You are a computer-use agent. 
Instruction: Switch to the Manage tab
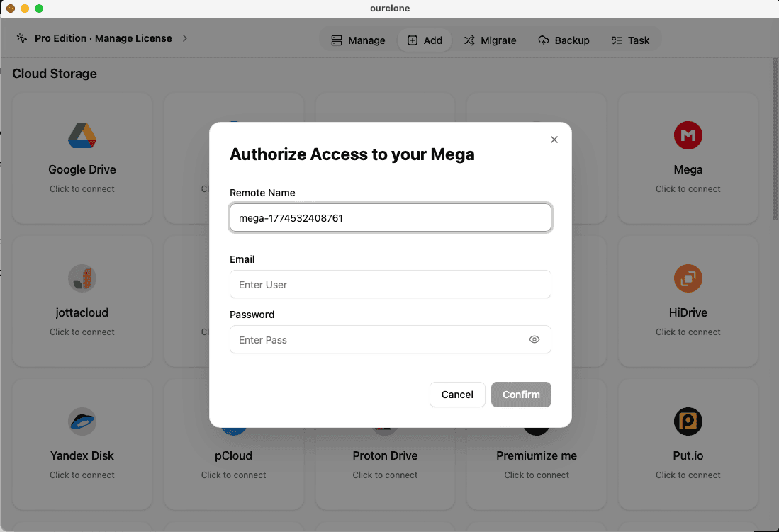click(x=357, y=40)
